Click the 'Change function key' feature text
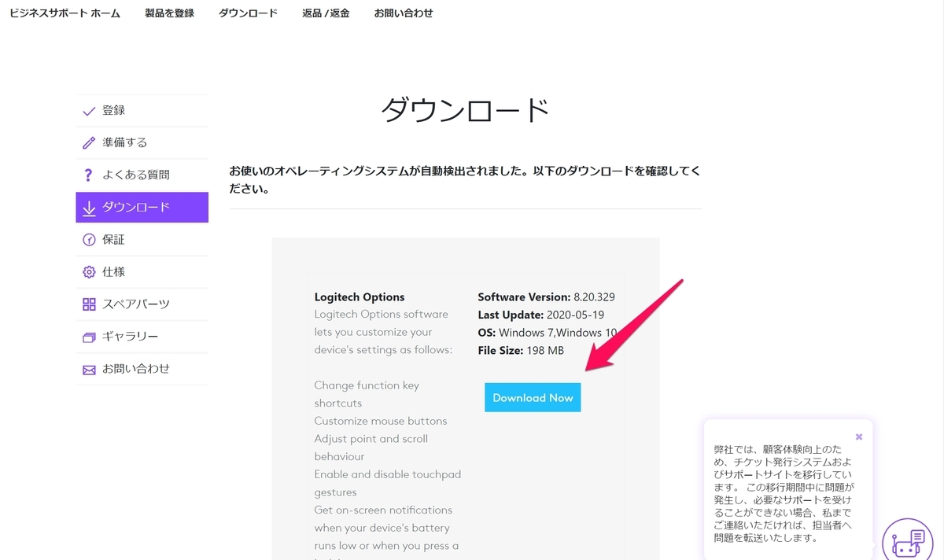Viewport: 944px width, 560px height. click(x=367, y=385)
